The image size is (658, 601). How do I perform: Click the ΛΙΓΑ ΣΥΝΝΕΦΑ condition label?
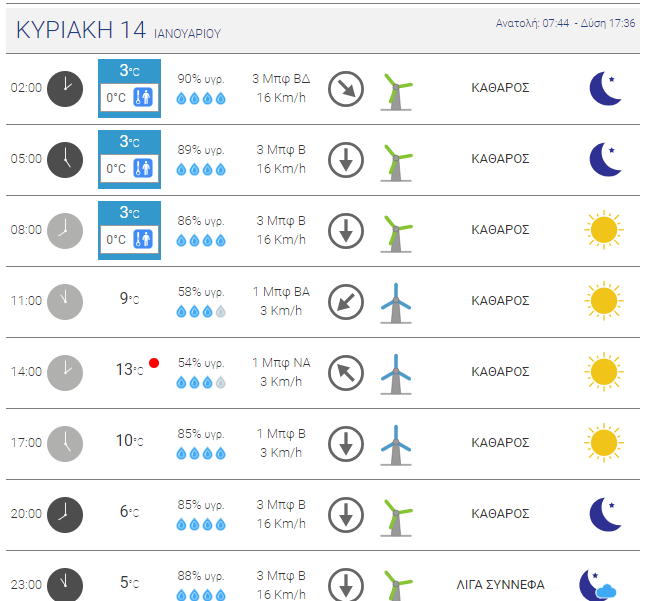coord(500,585)
